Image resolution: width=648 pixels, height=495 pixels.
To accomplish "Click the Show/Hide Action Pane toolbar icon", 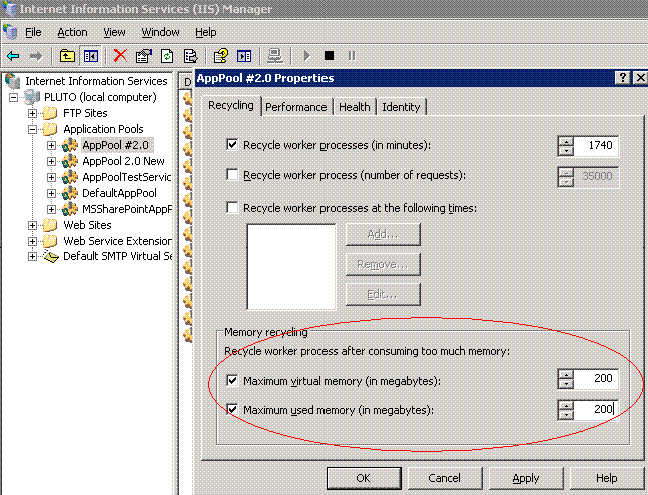I will click(x=244, y=55).
